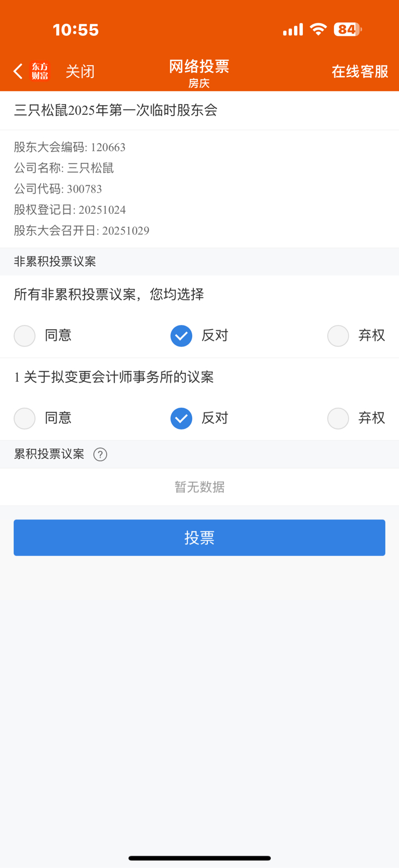Tap the cellular signal bars icon
This screenshot has width=399, height=868.
(x=293, y=30)
